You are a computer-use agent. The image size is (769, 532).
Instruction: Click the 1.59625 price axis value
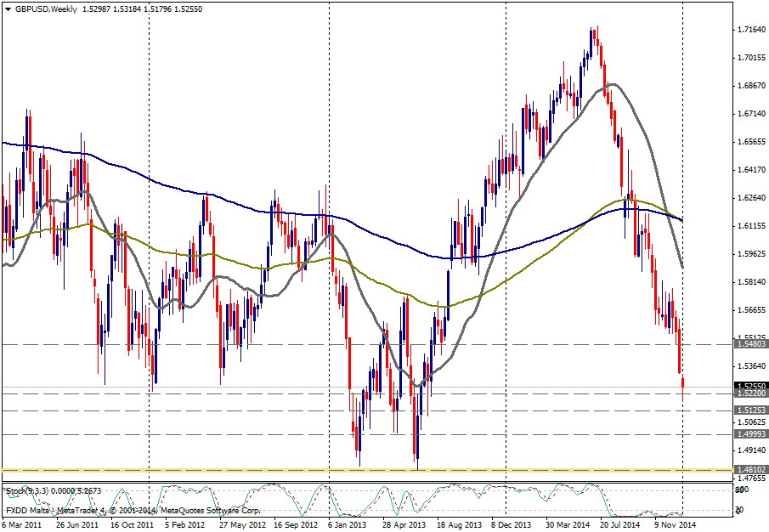coord(751,254)
